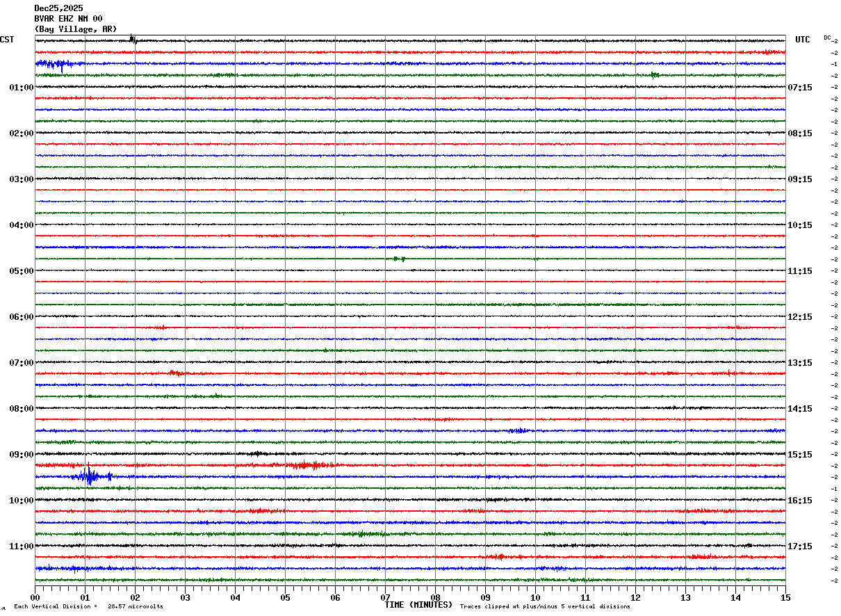
Task: Select the 09:15 UTC time label
Action: [800, 179]
